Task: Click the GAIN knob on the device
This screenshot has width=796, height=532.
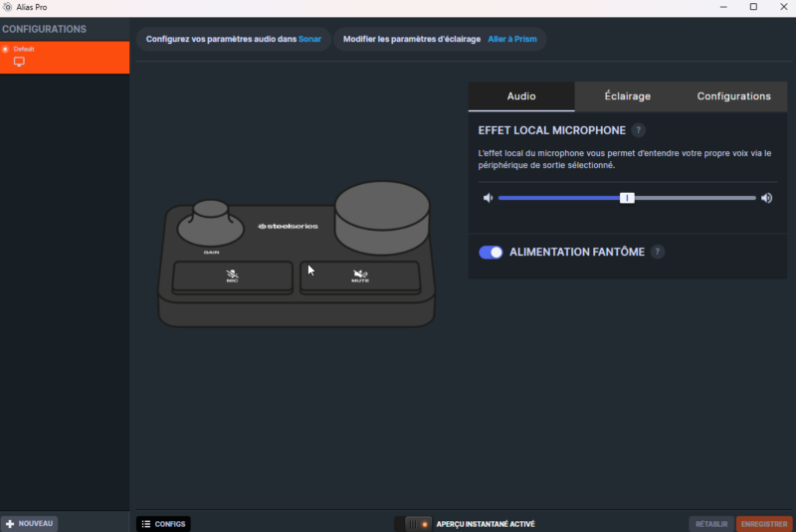Action: pyautogui.click(x=210, y=222)
